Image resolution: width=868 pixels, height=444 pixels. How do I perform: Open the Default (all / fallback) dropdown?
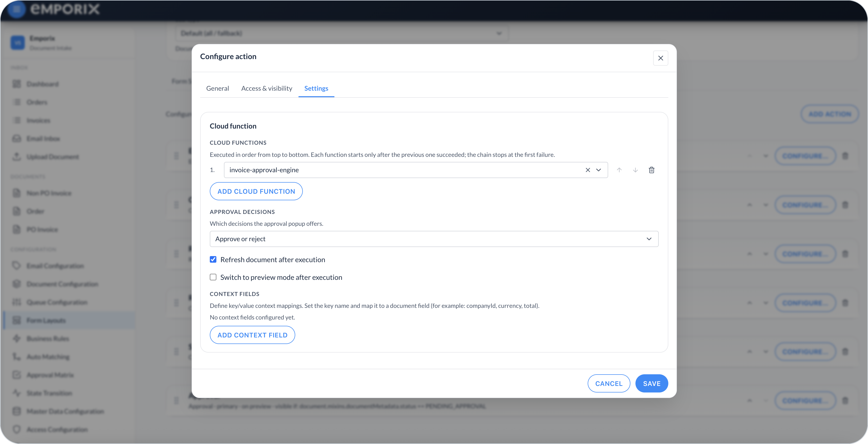point(341,33)
